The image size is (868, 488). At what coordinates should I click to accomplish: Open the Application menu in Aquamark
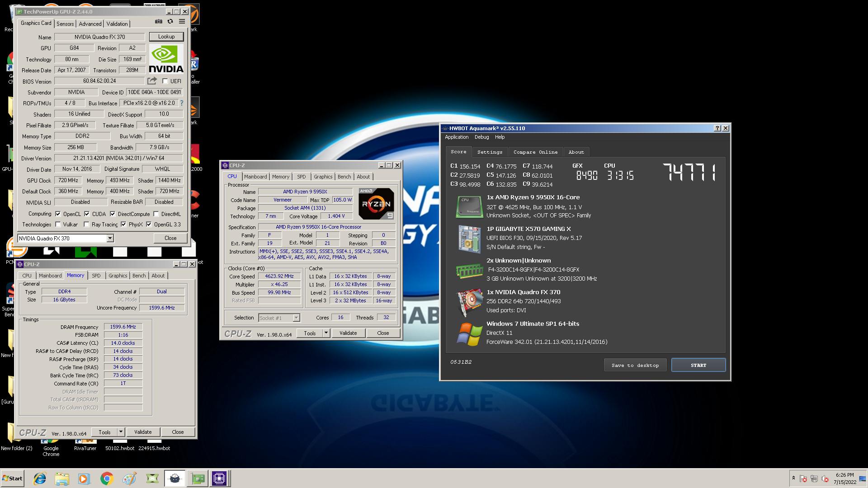(457, 137)
